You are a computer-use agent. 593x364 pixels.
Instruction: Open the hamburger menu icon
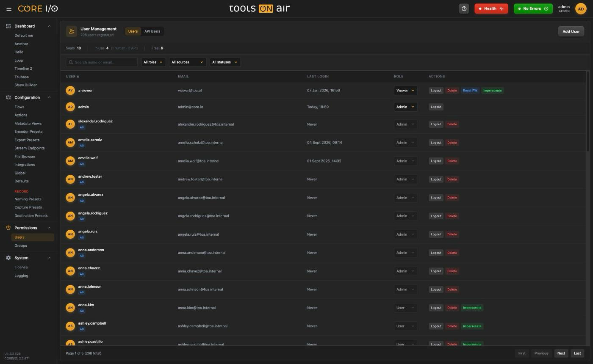coord(9,8)
